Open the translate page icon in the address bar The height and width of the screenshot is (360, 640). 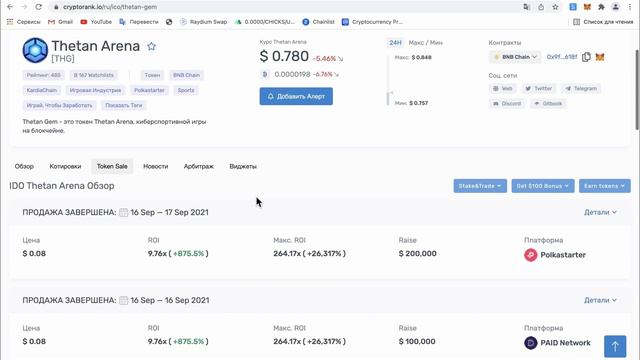[526, 7]
